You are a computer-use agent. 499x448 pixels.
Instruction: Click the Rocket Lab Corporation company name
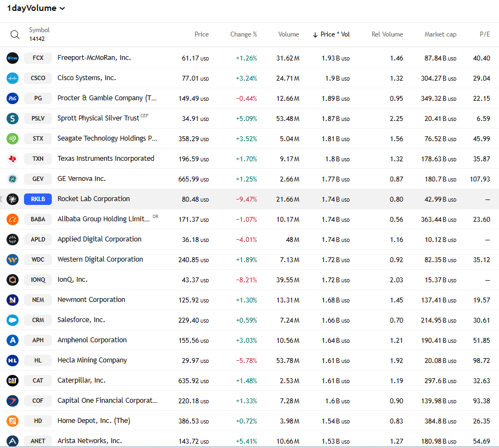click(94, 199)
